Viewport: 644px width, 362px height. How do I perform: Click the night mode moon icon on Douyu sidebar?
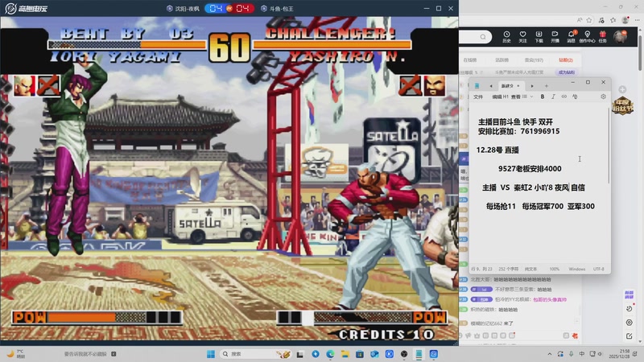pos(629,309)
